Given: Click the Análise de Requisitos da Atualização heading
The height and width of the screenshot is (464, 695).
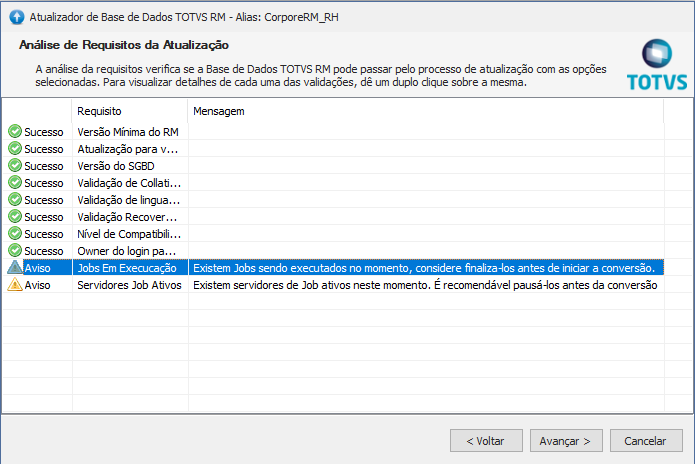Looking at the screenshot, I should (124, 45).
